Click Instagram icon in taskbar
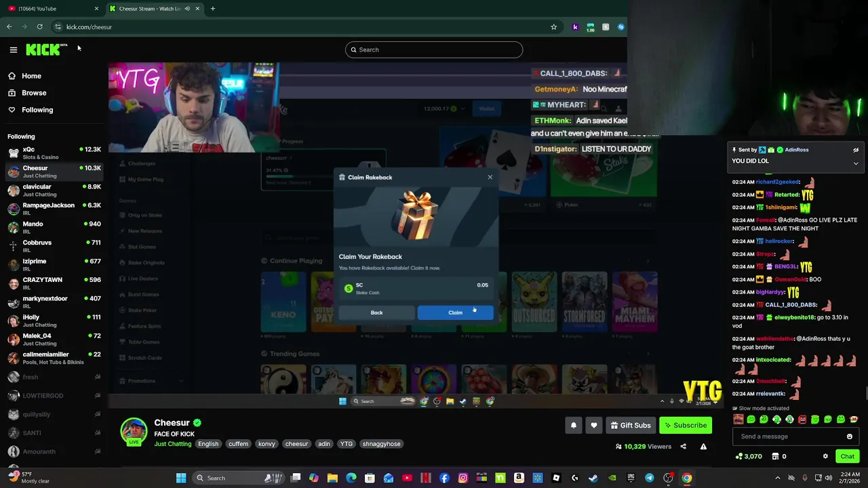 (x=463, y=478)
